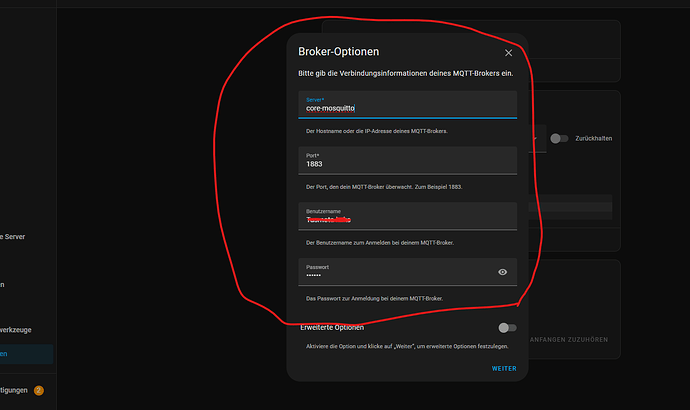Close the Broker-Optionen dialog
The height and width of the screenshot is (410, 690).
pos(508,52)
